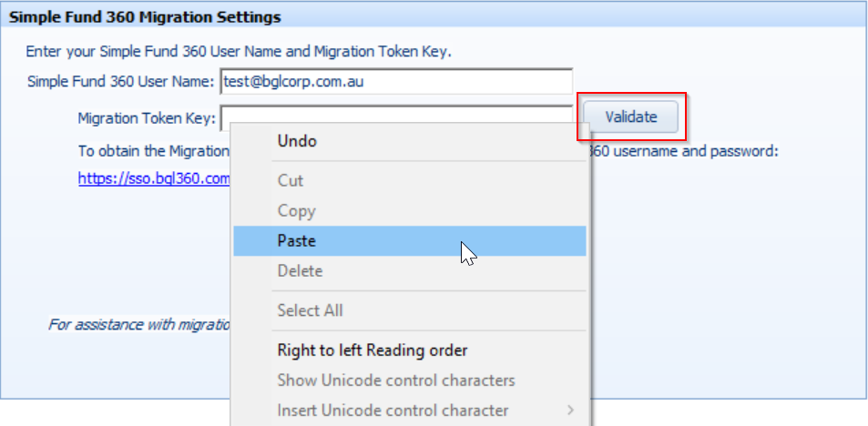The width and height of the screenshot is (868, 426).
Task: Focus the Simple Fund 360 User Name field
Action: (396, 82)
